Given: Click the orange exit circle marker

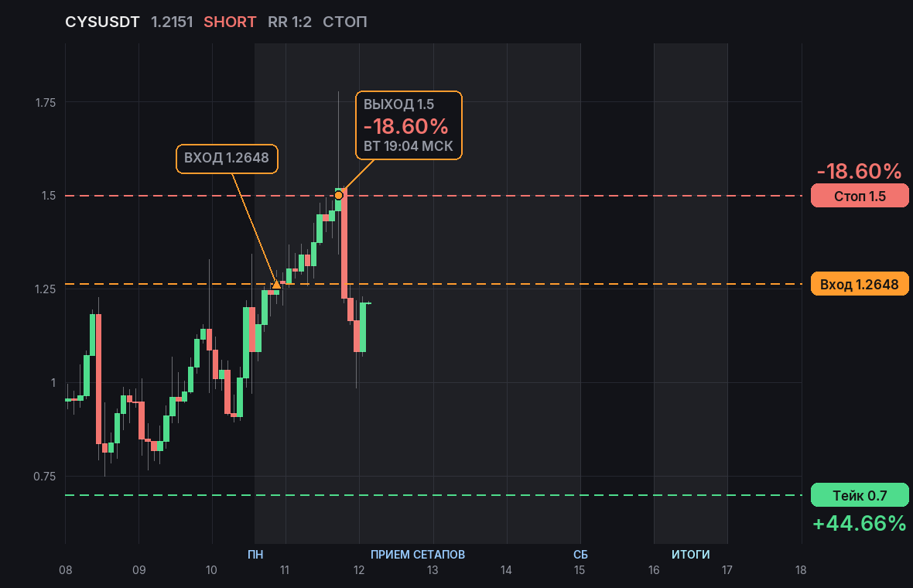Looking at the screenshot, I should (x=338, y=196).
